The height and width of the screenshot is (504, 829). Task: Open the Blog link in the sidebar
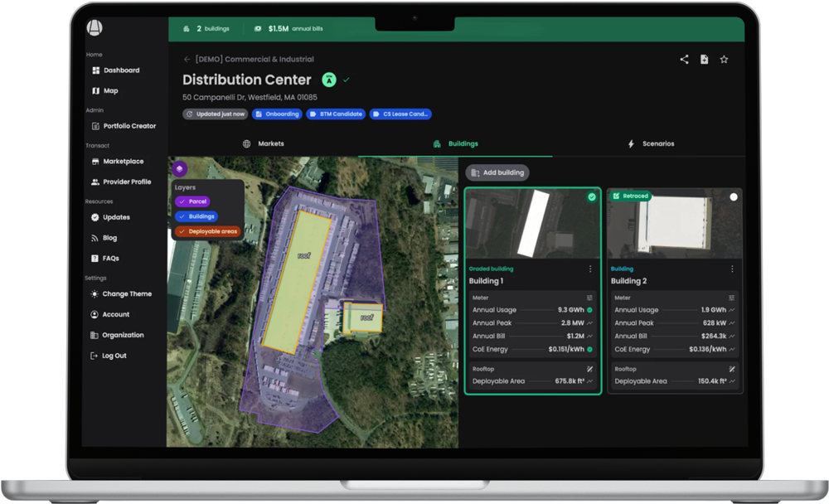pyautogui.click(x=104, y=238)
